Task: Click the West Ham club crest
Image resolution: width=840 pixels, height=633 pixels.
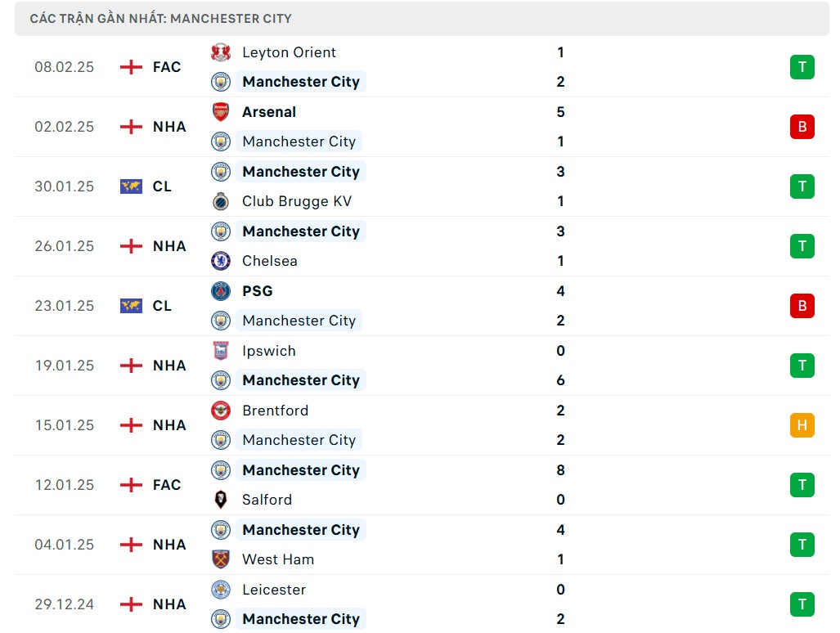Action: point(221,559)
